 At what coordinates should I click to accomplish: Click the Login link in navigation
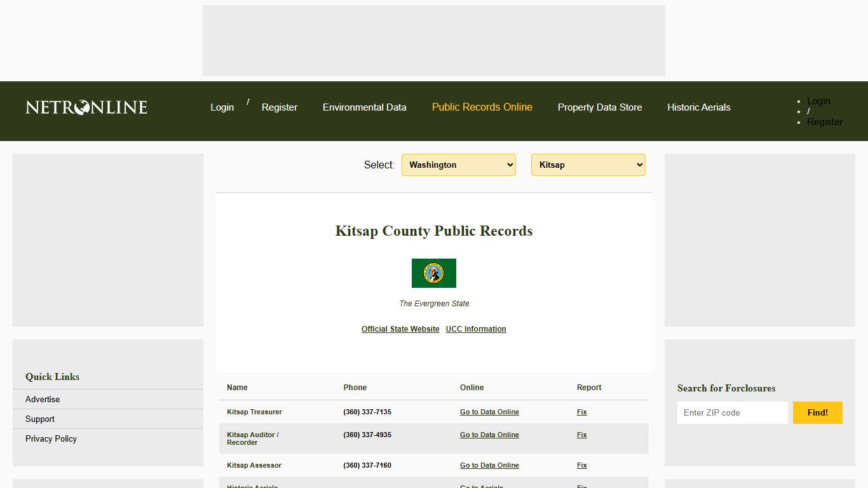point(222,107)
